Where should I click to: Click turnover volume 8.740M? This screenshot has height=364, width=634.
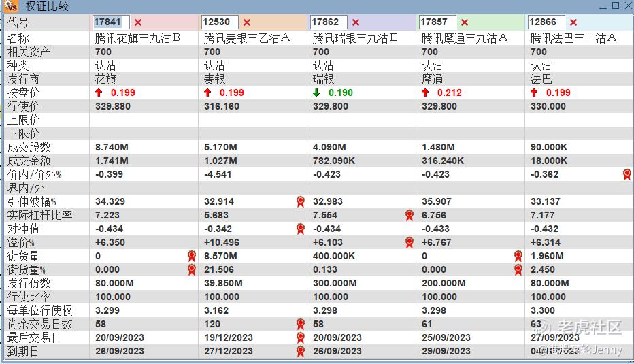pyautogui.click(x=112, y=147)
